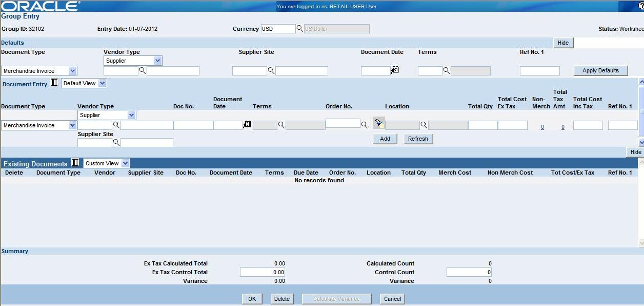Click the Calculate Variance button
Screen dimensions: 644x306
tap(336, 299)
